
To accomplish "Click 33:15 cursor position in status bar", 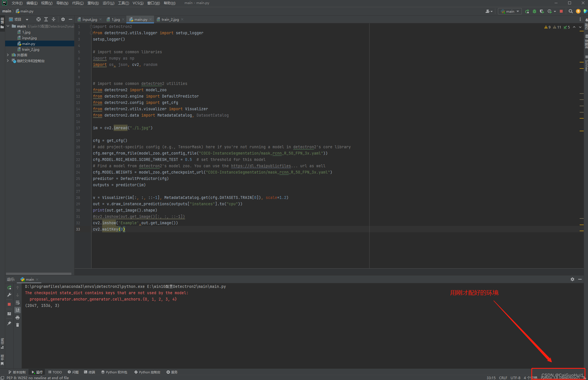I will tap(491, 378).
